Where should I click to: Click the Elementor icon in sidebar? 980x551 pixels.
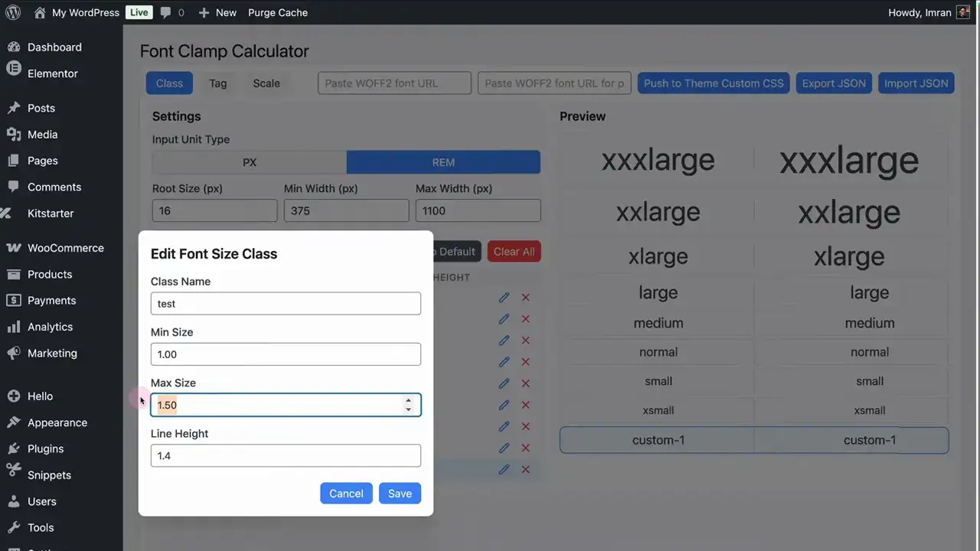pos(13,73)
